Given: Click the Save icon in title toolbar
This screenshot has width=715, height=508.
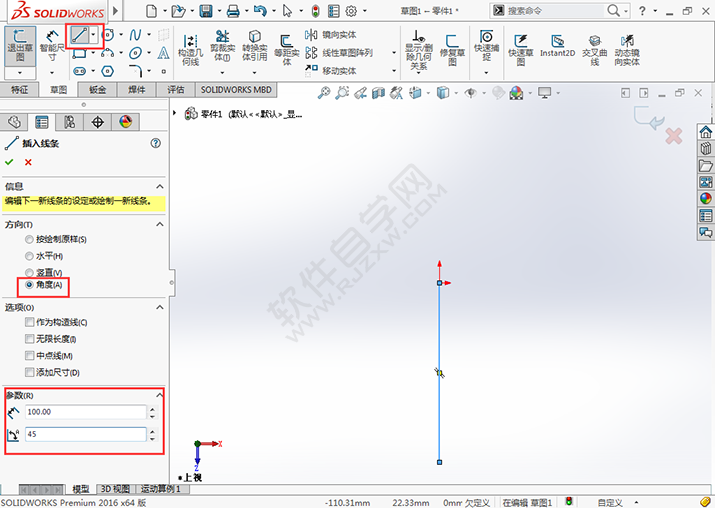Looking at the screenshot, I should pyautogui.click(x=206, y=10).
